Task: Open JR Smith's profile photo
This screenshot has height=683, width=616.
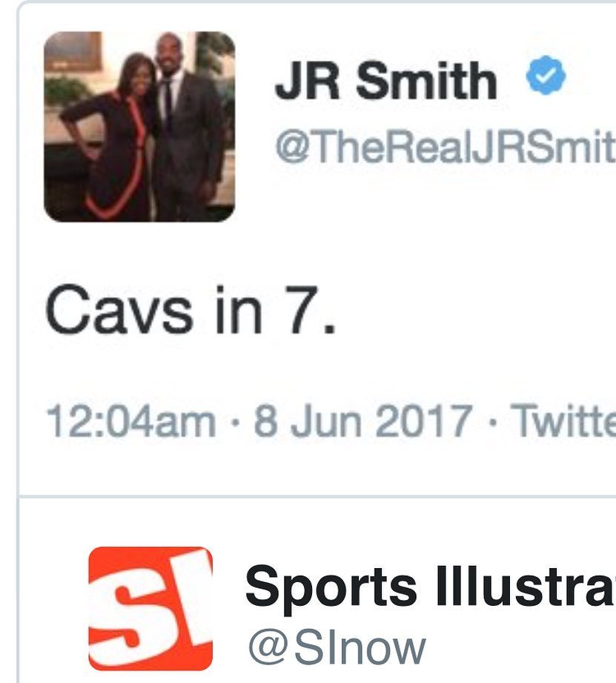Action: point(139,127)
